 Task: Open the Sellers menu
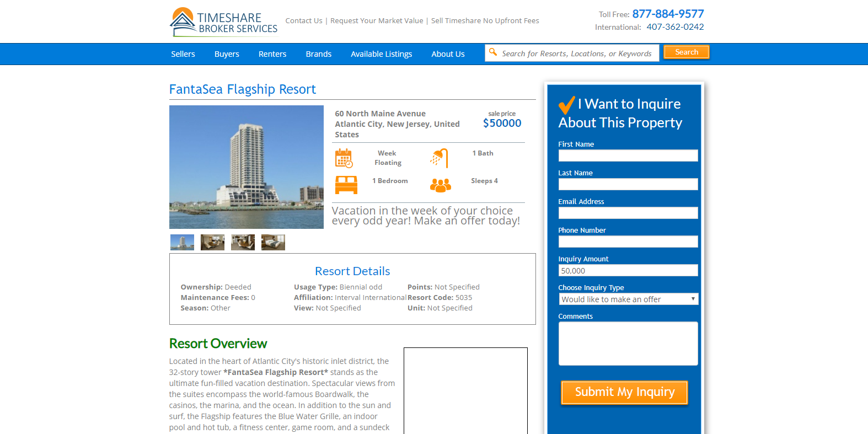pyautogui.click(x=183, y=54)
